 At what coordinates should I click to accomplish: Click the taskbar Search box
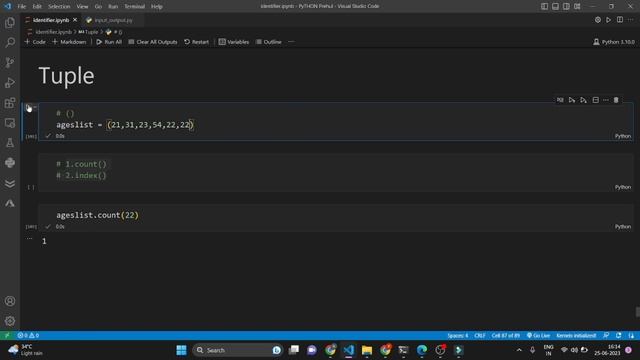coord(238,350)
